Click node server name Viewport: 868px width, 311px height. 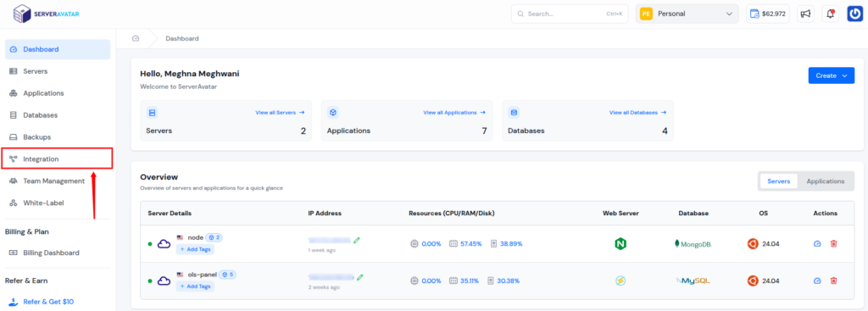196,237
